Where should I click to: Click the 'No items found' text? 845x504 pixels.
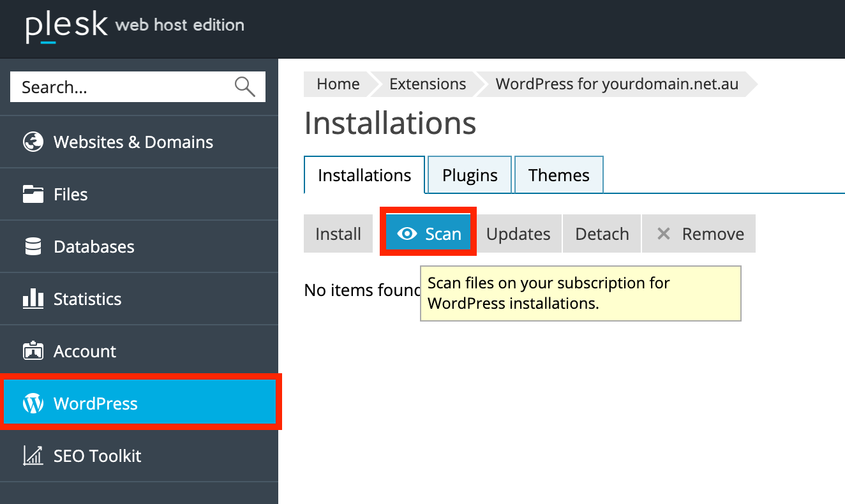[x=363, y=290]
